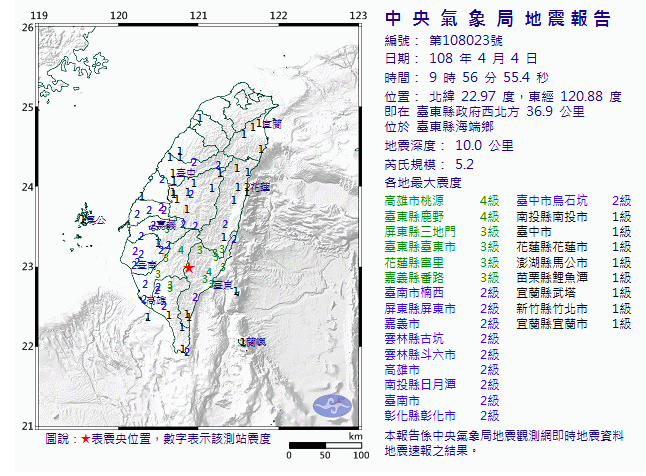The image size is (646, 476).
Task: Click the latitude label 21 beside the map
Action: [28, 426]
